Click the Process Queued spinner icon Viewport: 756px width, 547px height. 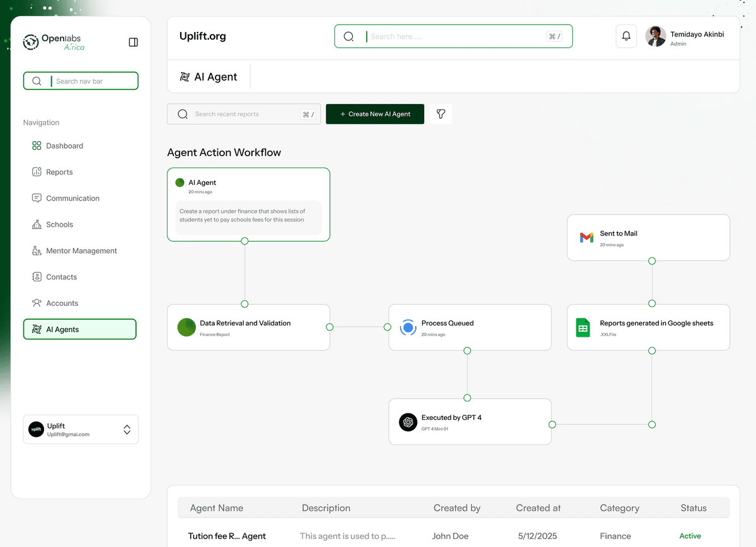pyautogui.click(x=408, y=327)
